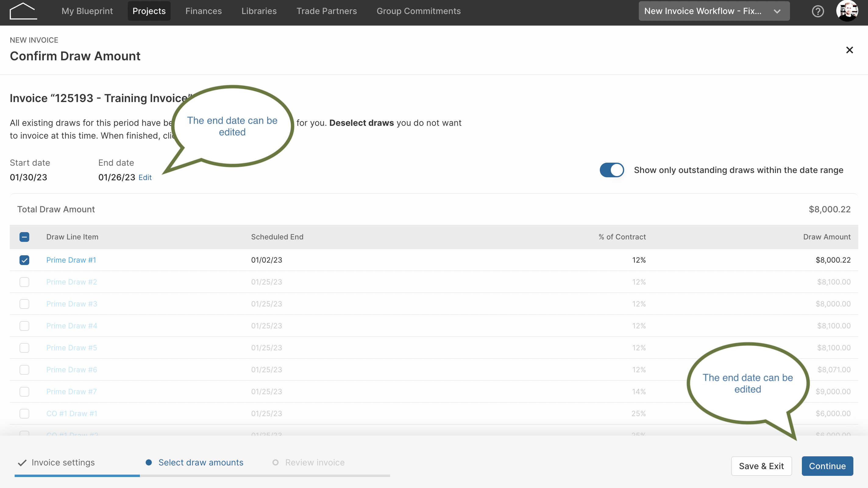The width and height of the screenshot is (868, 488).
Task: Toggle the select-all draws header checkbox
Action: click(24, 237)
